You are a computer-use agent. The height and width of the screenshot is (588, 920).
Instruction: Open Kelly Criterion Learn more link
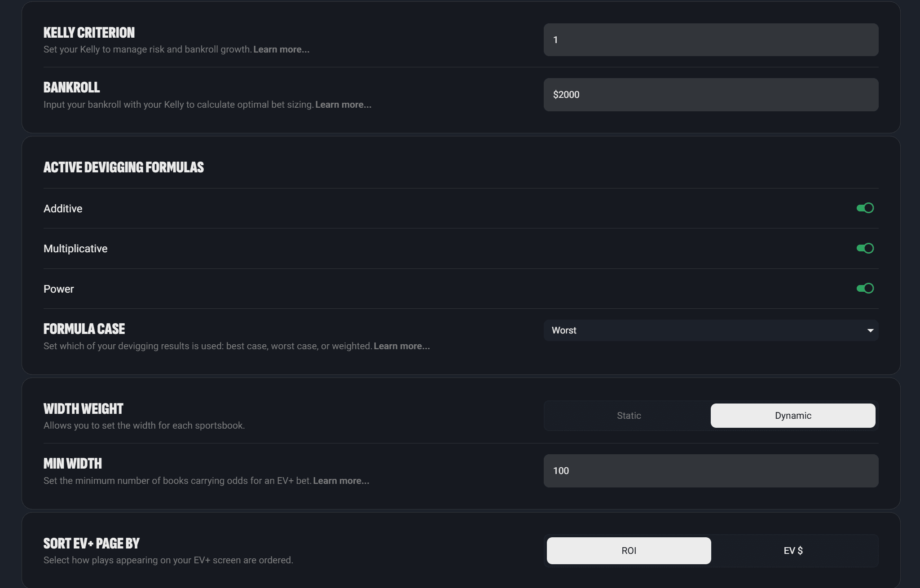281,50
